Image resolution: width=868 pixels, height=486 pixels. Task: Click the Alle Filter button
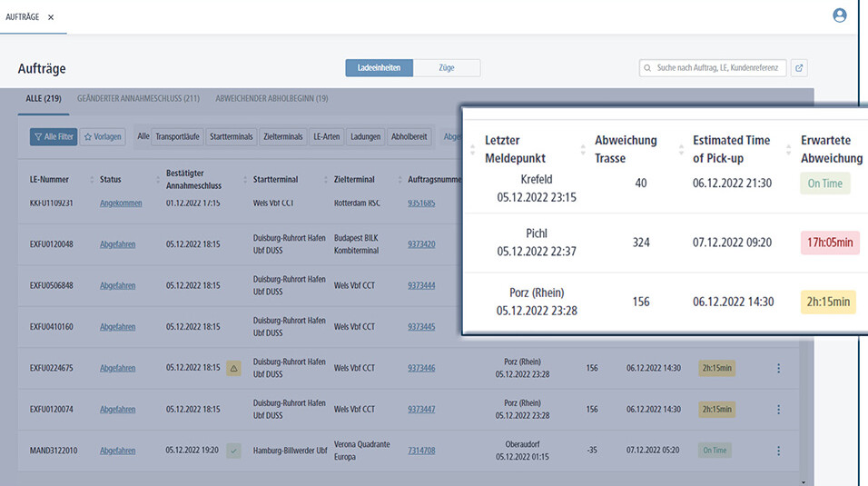54,137
